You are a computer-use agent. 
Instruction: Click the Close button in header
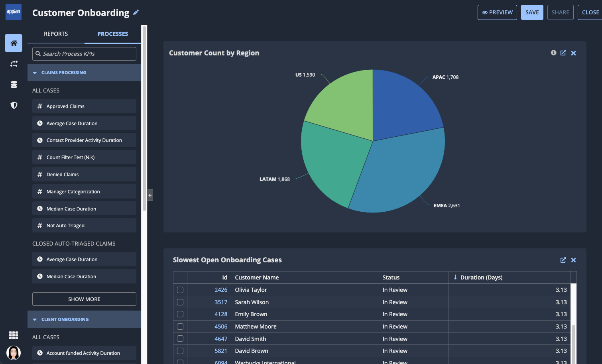coord(590,12)
